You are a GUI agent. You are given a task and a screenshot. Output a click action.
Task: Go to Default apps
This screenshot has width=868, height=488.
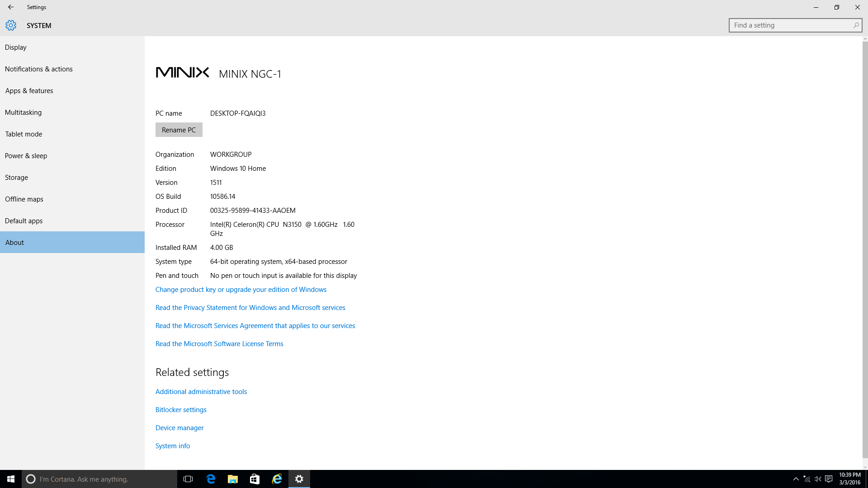(x=72, y=221)
